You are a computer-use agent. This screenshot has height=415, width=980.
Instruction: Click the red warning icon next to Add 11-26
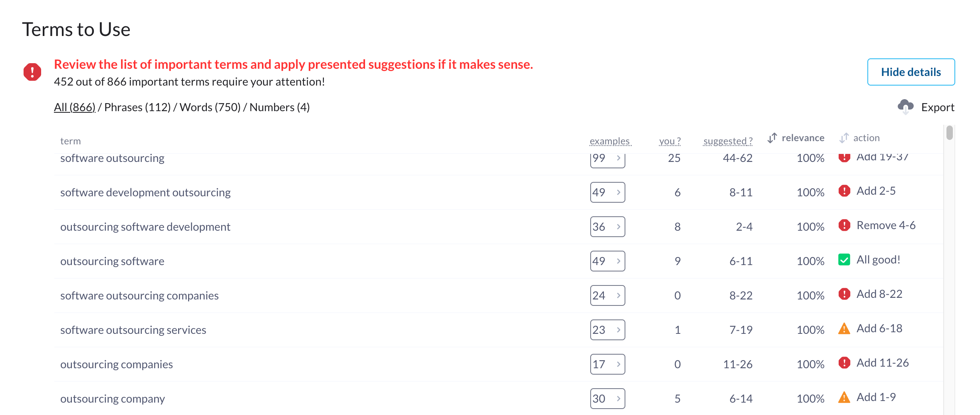coord(844,363)
